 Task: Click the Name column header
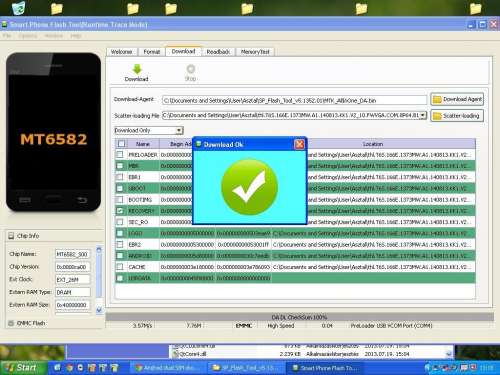click(x=143, y=144)
